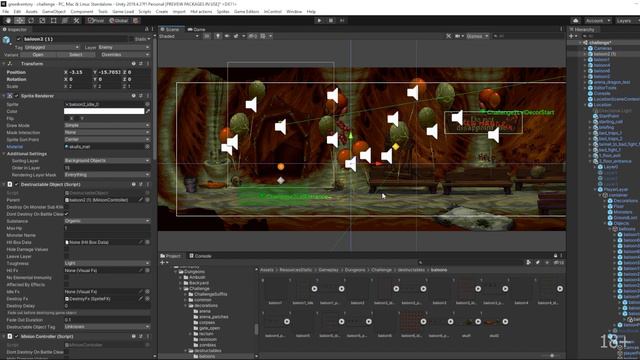This screenshot has height=360, width=640.
Task: Open Transform component help icon
Action: (x=133, y=64)
